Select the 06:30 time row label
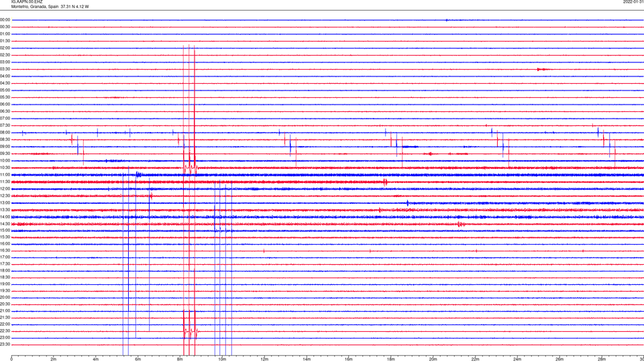The image size is (644, 362). (5, 111)
